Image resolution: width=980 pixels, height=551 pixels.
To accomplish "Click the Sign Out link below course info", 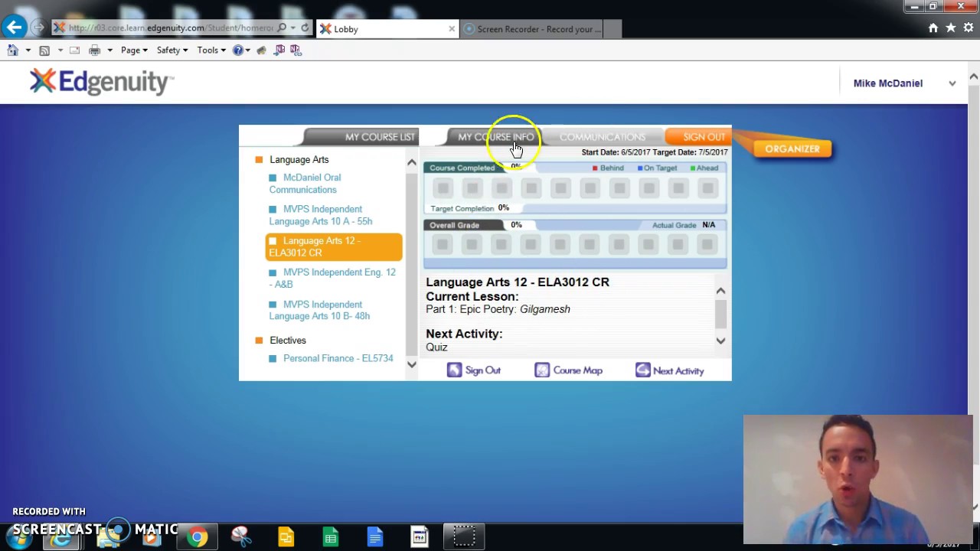I will 482,370.
